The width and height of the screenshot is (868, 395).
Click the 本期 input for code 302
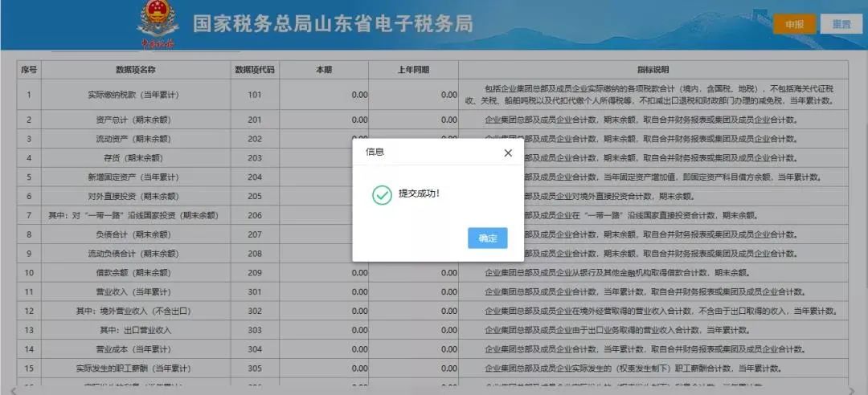pos(324,311)
